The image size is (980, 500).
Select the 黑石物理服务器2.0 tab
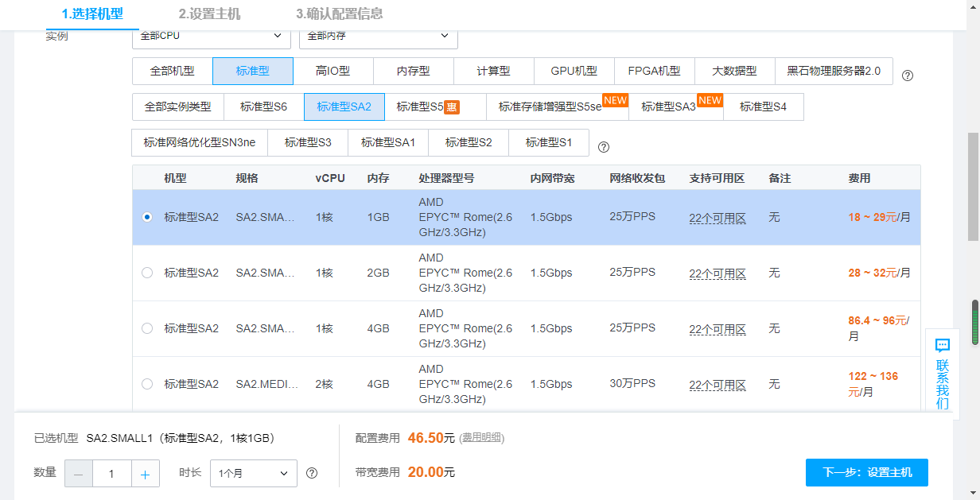pyautogui.click(x=834, y=71)
